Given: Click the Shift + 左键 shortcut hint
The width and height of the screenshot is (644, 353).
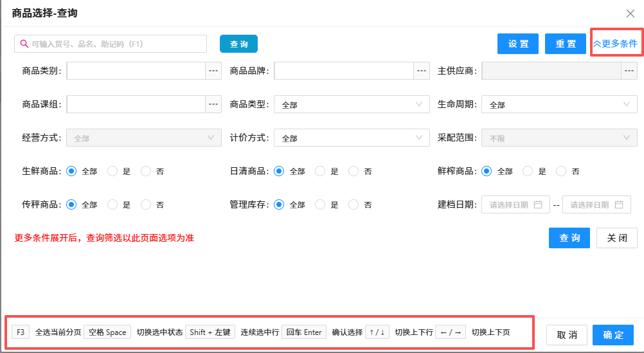Looking at the screenshot, I should click(x=210, y=332).
